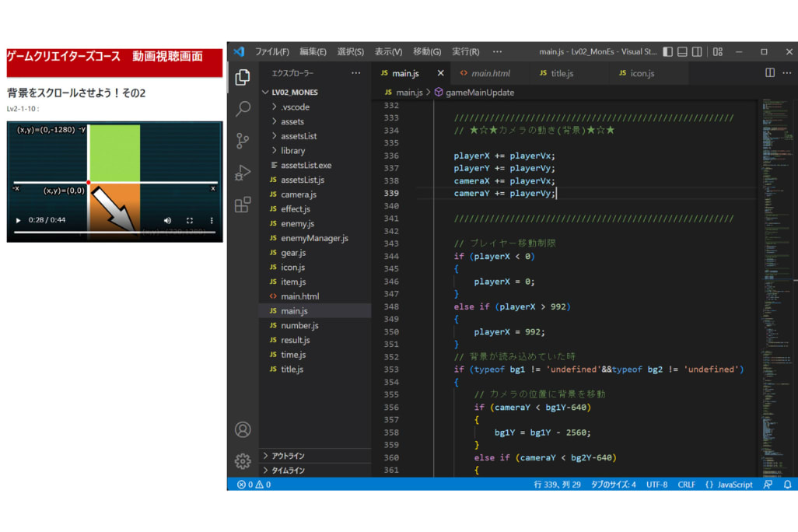
Task: Mute the video volume
Action: click(x=167, y=221)
